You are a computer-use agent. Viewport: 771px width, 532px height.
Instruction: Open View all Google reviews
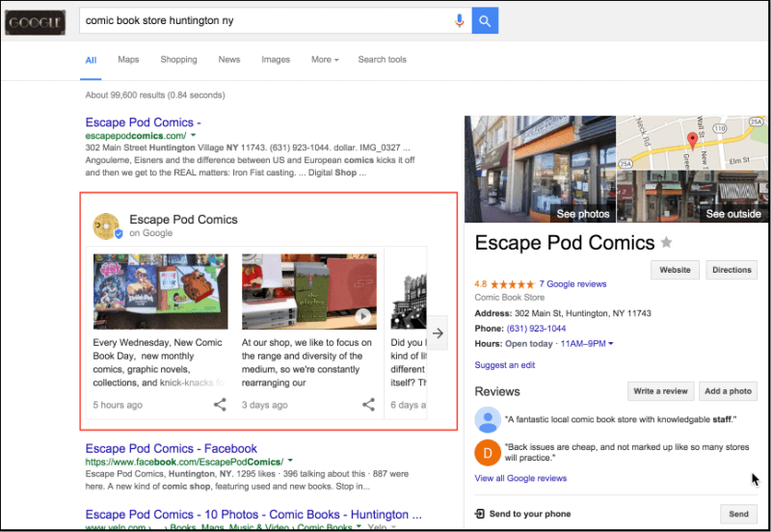point(520,478)
